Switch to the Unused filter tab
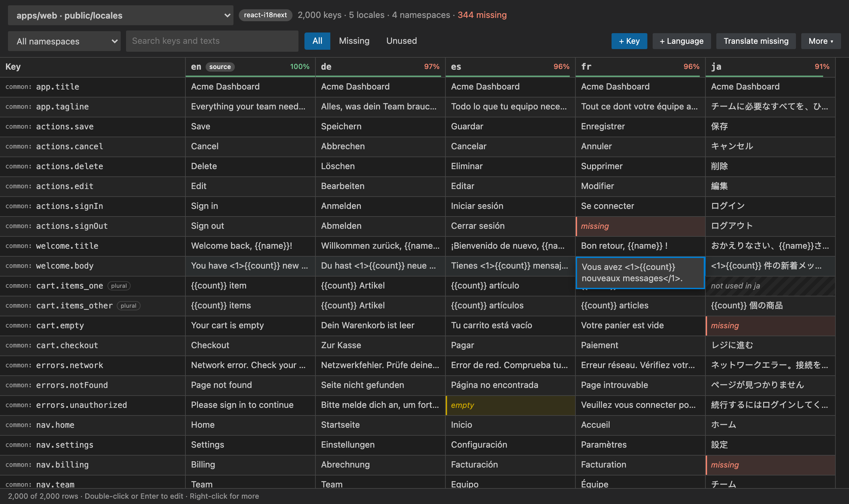Viewport: 849px width, 504px height. [x=401, y=41]
